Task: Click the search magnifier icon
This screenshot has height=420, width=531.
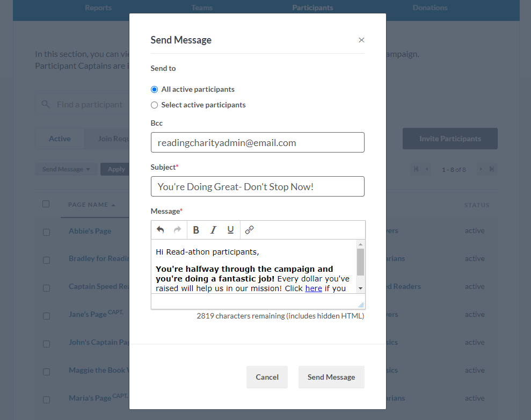Action: tap(46, 104)
